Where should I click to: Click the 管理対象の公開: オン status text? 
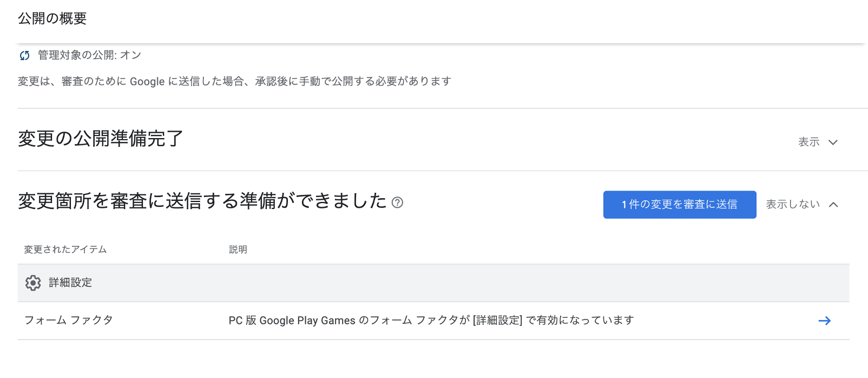pos(89,55)
